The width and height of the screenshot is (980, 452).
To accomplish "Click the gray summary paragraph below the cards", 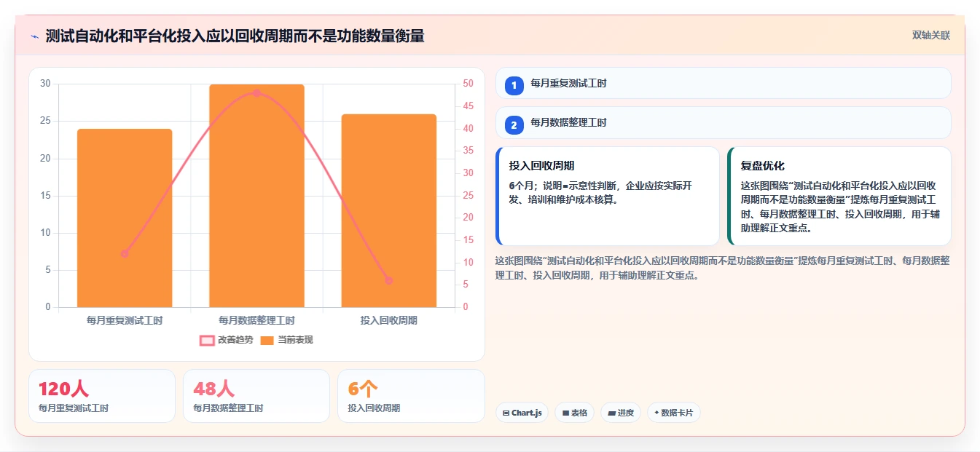I will point(722,268).
